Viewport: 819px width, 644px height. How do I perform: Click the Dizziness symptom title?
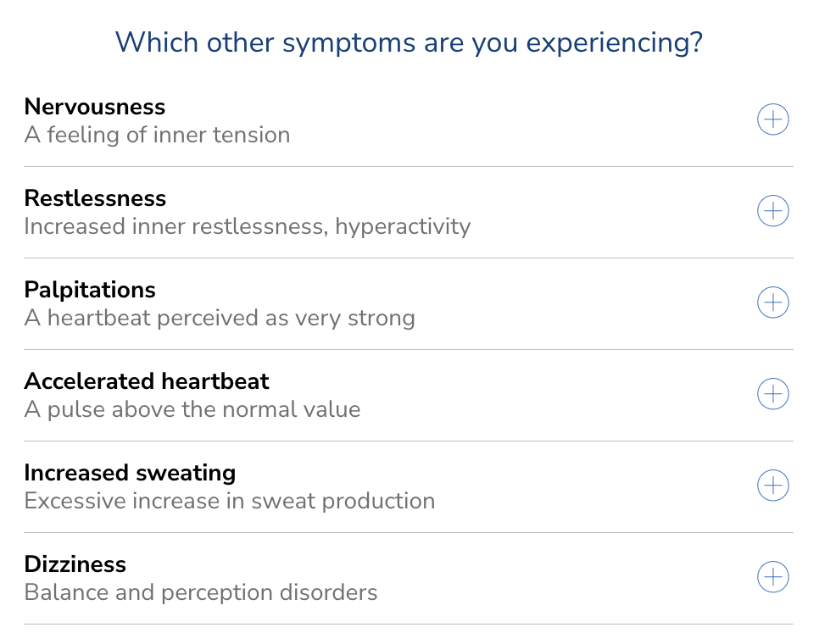click(75, 564)
